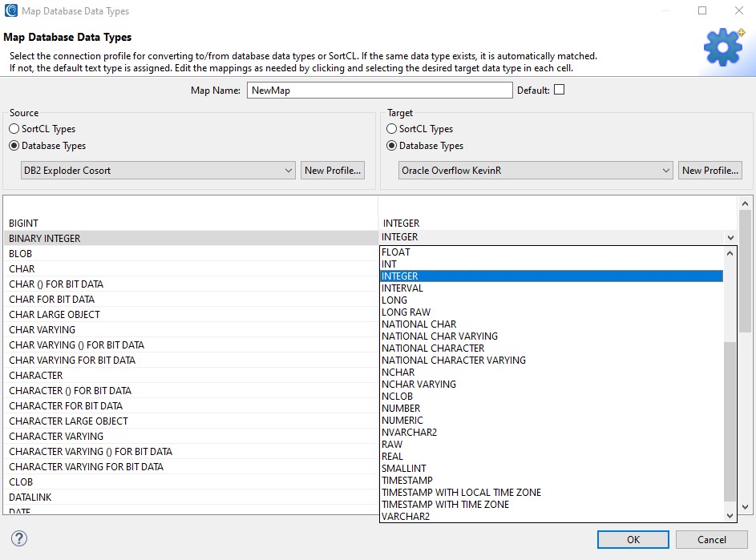The width and height of the screenshot is (756, 560).
Task: Dismiss the dialog with Cancel
Action: [711, 539]
